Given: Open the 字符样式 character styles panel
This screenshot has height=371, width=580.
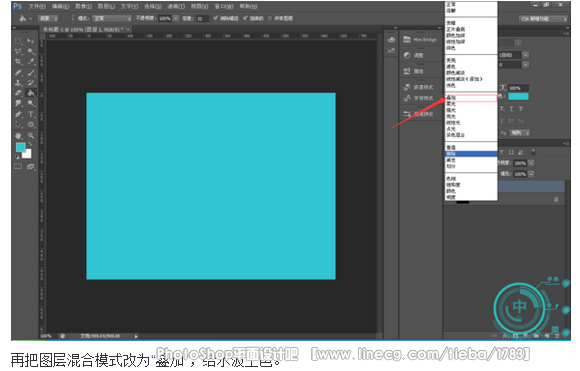Looking at the screenshot, I should [x=418, y=98].
